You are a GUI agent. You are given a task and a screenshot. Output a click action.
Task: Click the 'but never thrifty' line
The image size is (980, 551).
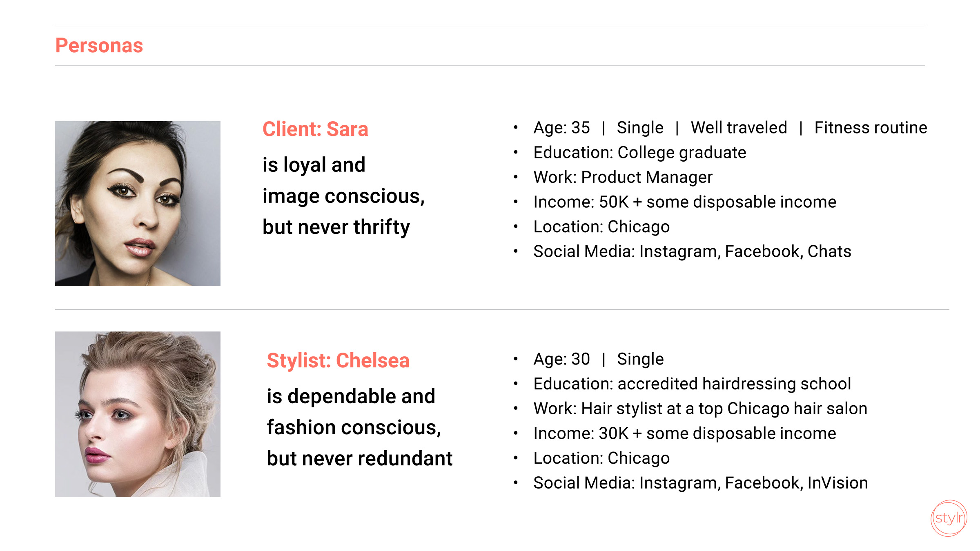pyautogui.click(x=336, y=227)
